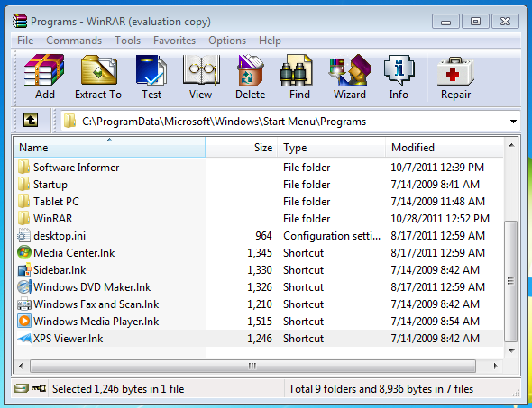The image size is (532, 408).
Task: Click vertical scrollbar up arrow
Action: pos(511,145)
